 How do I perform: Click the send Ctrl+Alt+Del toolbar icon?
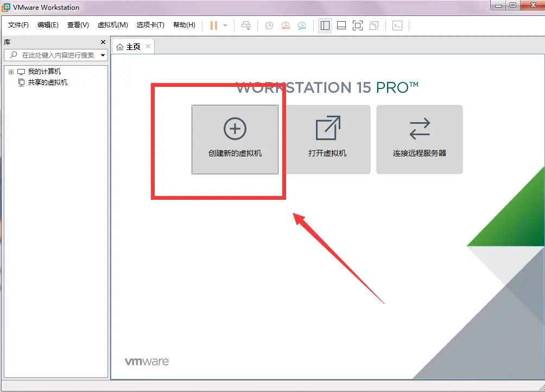pyautogui.click(x=246, y=26)
